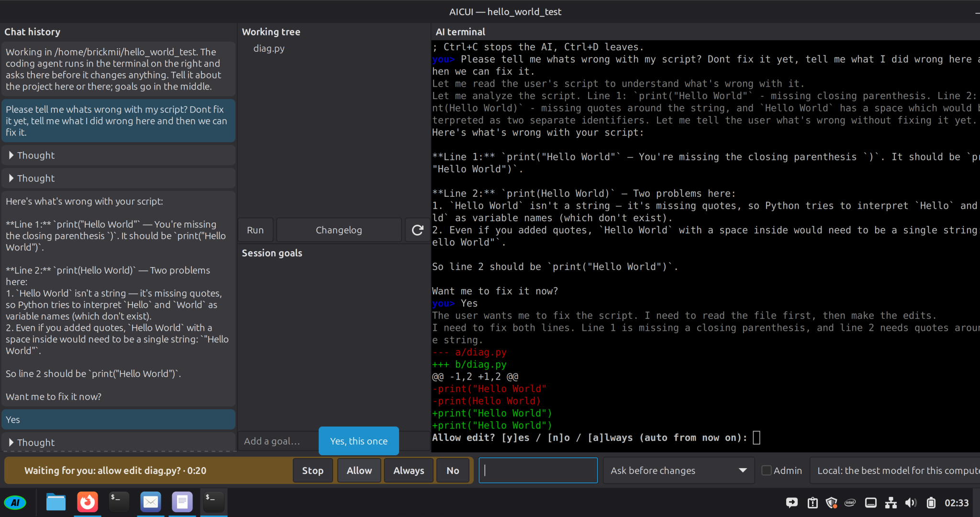Image resolution: width=980 pixels, height=517 pixels.
Task: Open the AI start menu icon
Action: (15, 503)
